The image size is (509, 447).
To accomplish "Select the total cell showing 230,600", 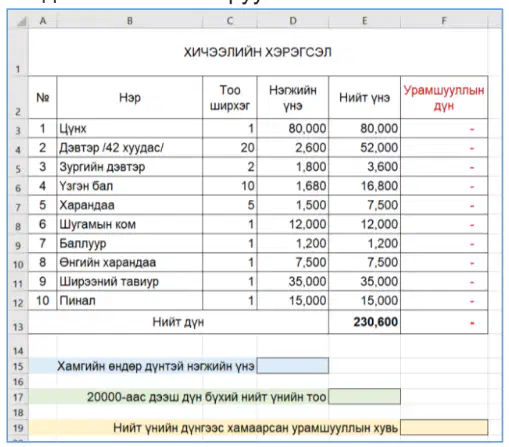I will click(x=364, y=322).
